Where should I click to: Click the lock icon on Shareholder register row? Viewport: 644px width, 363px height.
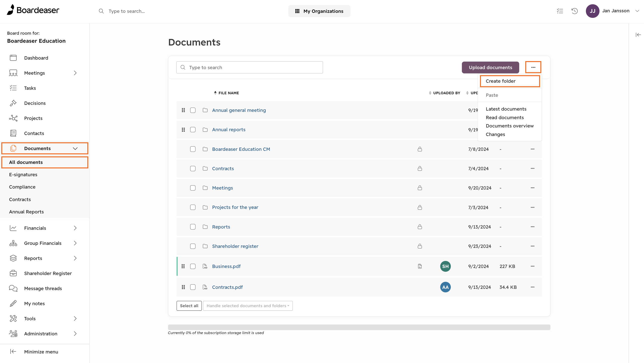point(420,246)
